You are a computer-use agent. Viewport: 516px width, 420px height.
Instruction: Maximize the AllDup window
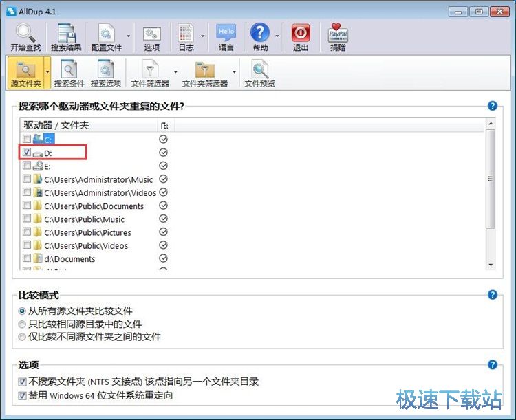pos(479,12)
